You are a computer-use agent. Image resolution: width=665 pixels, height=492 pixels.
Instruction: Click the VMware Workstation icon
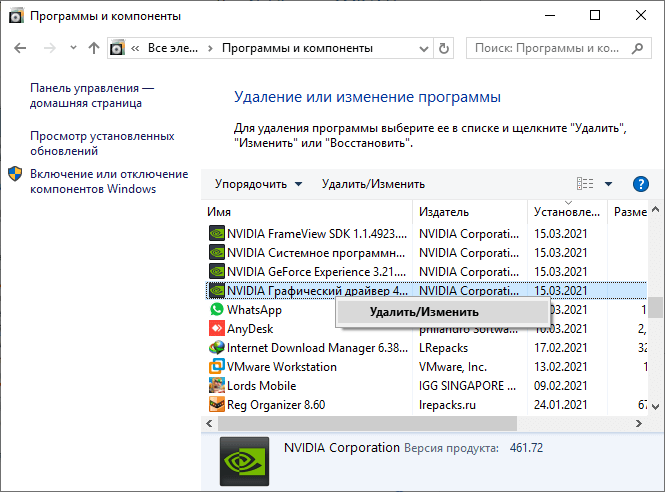(x=217, y=366)
